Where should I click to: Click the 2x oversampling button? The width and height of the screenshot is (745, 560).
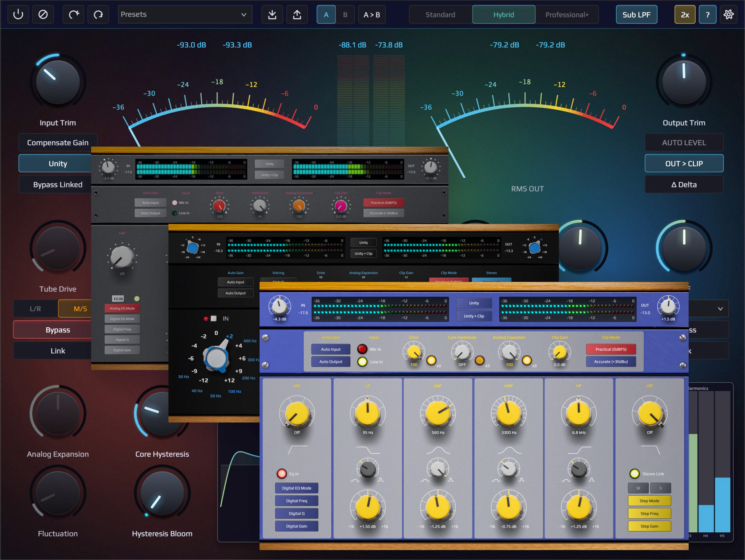[x=685, y=15]
